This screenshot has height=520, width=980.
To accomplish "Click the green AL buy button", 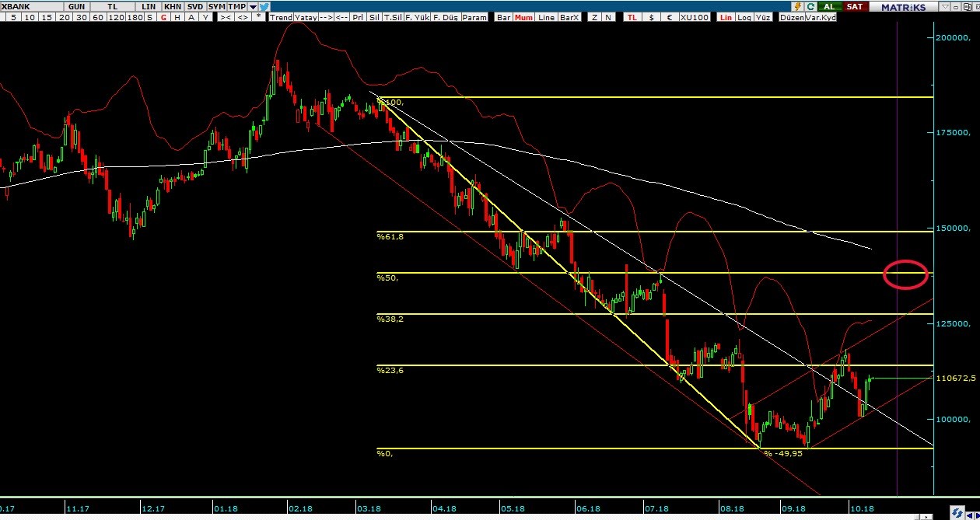I will pyautogui.click(x=828, y=6).
